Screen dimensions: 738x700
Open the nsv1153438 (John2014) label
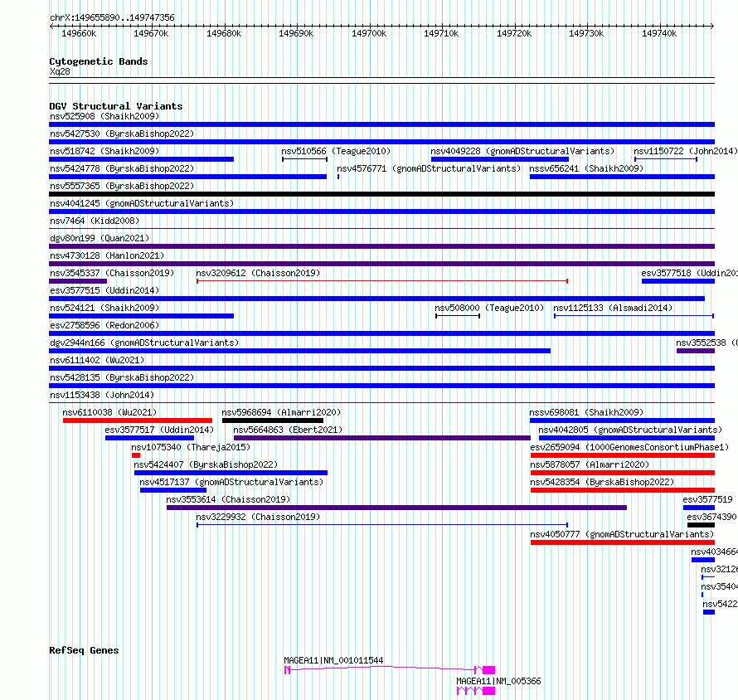(x=102, y=395)
